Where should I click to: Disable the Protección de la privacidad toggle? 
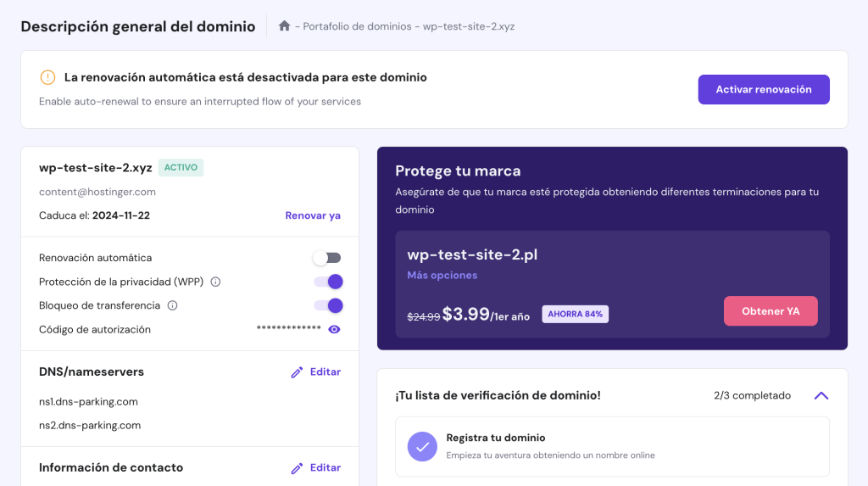coord(328,282)
